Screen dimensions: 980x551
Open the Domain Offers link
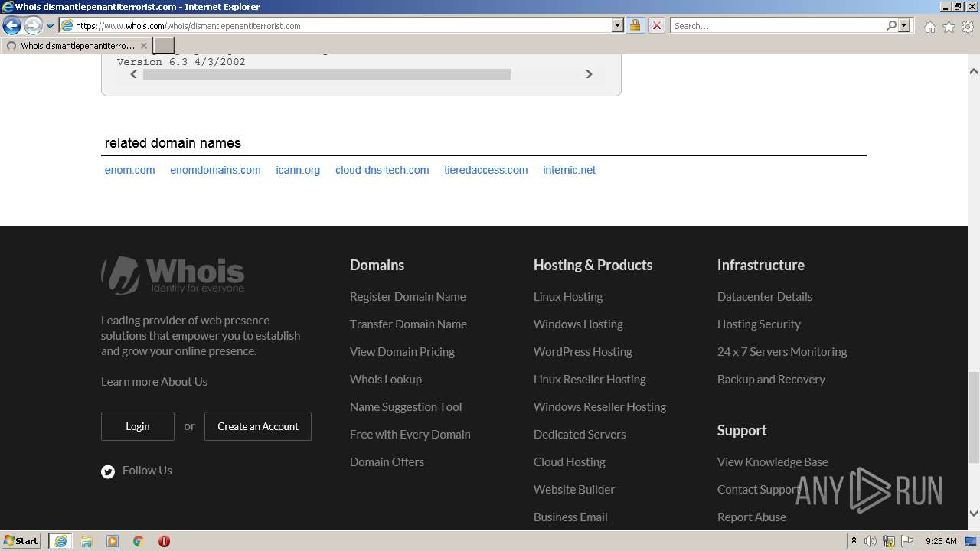tap(387, 461)
